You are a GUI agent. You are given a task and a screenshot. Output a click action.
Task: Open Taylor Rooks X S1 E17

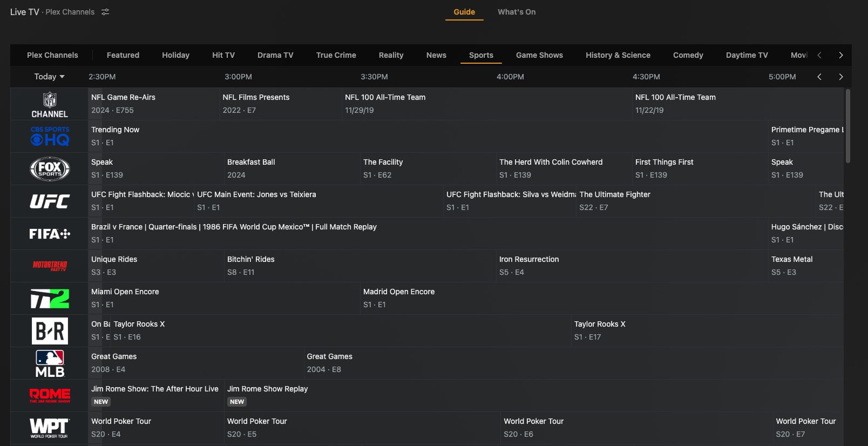coord(707,330)
